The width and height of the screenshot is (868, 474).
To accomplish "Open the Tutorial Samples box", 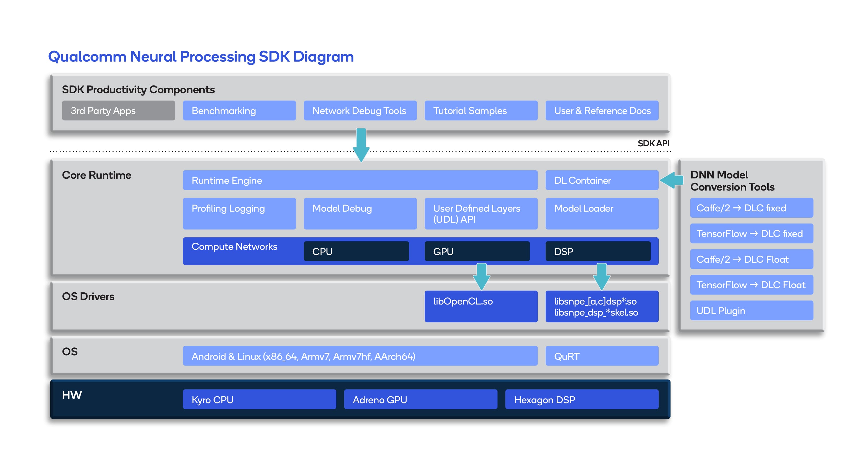I will (x=481, y=110).
